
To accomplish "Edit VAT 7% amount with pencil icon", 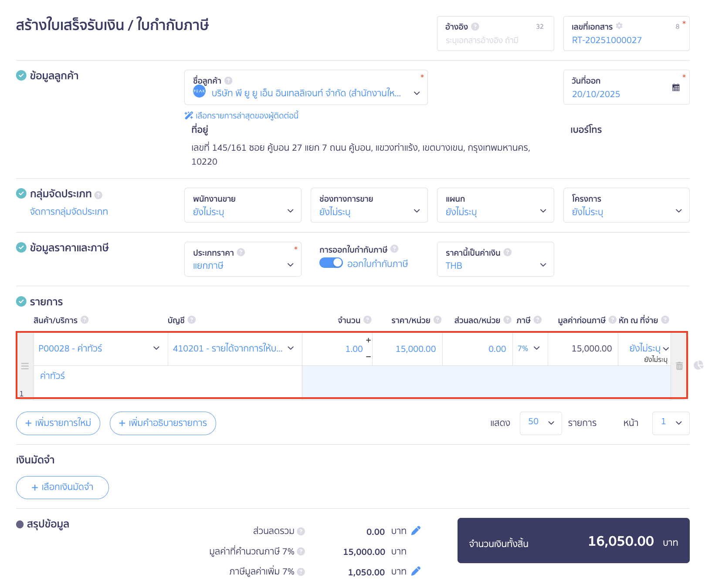I will (x=416, y=571).
